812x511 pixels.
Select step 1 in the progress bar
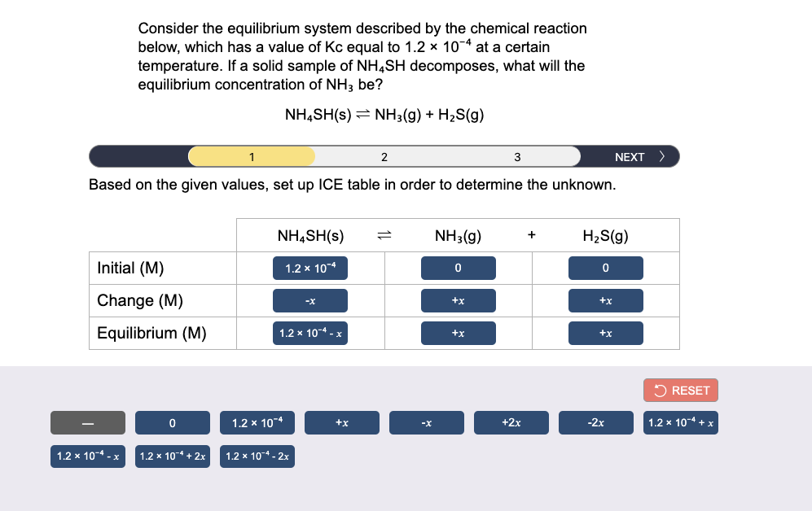pos(251,155)
